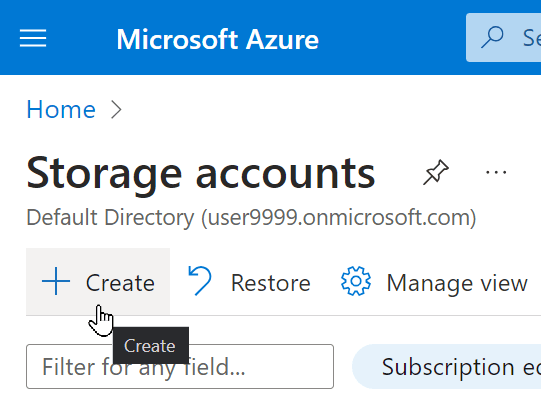This screenshot has height=413, width=541.
Task: Pin Storage accounts to dashboard
Action: tap(436, 172)
